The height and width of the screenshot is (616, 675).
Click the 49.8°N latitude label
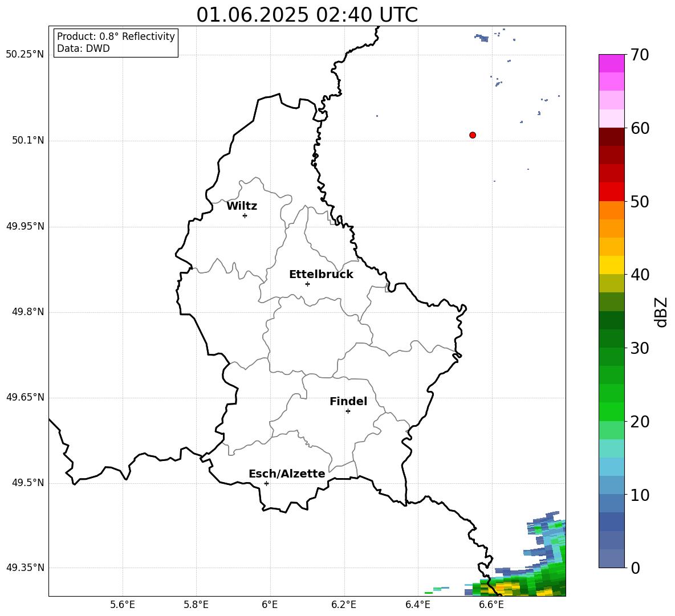(x=28, y=312)
